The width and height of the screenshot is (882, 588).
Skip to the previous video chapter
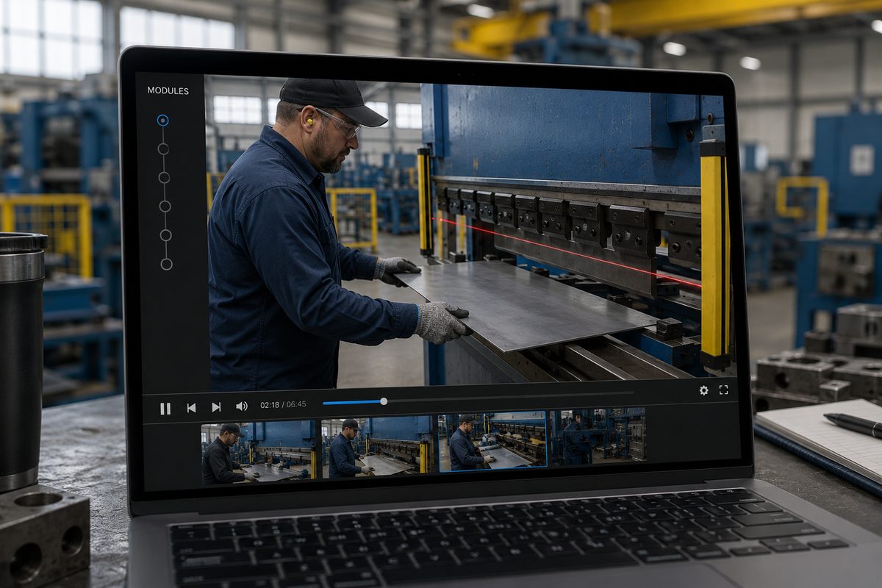pos(191,407)
